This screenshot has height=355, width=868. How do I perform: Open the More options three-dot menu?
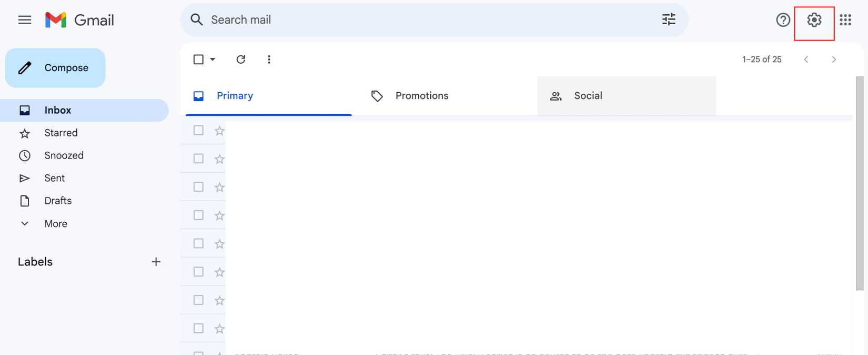(x=269, y=60)
